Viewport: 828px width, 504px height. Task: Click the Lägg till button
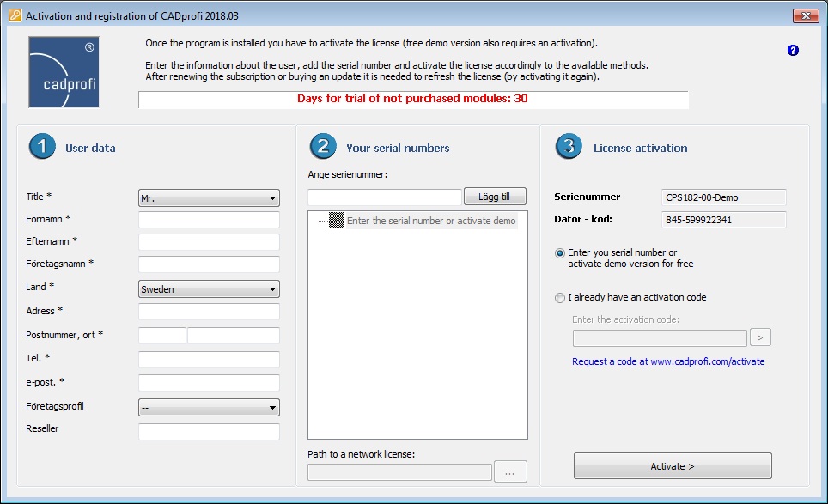pos(495,197)
